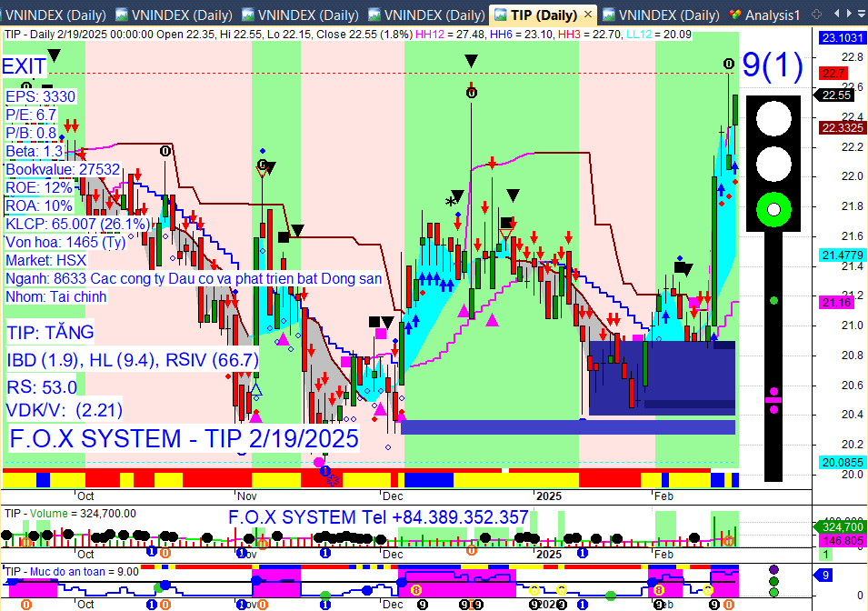
Task: Click the KLCP: 65.007 (26.1%) text
Action: [77, 224]
